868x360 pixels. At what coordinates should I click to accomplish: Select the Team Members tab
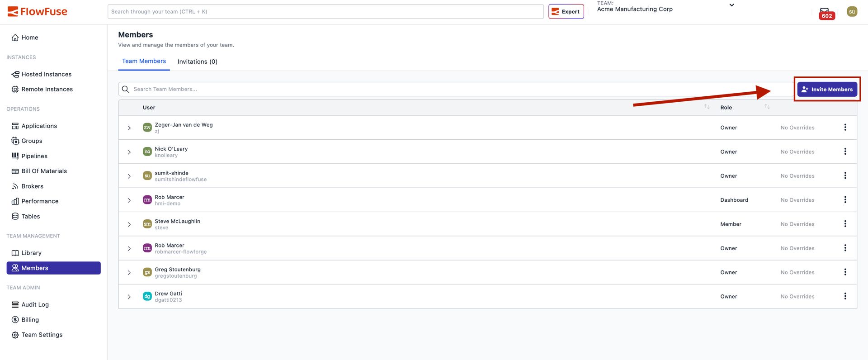coord(144,61)
